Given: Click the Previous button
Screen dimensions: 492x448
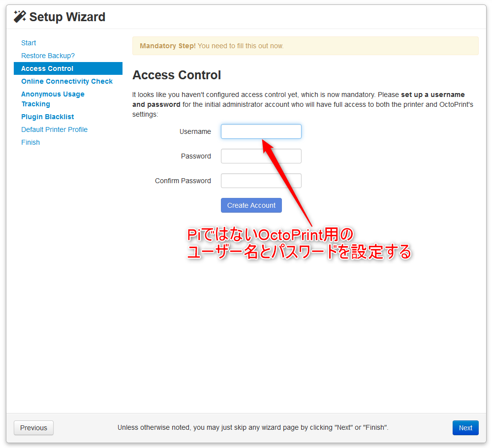Looking at the screenshot, I should [x=33, y=428].
